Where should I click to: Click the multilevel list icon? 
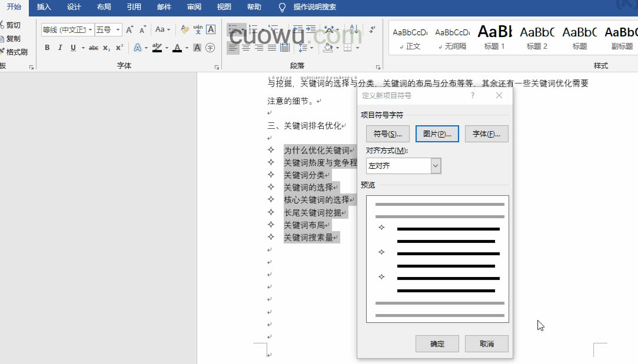click(x=273, y=29)
